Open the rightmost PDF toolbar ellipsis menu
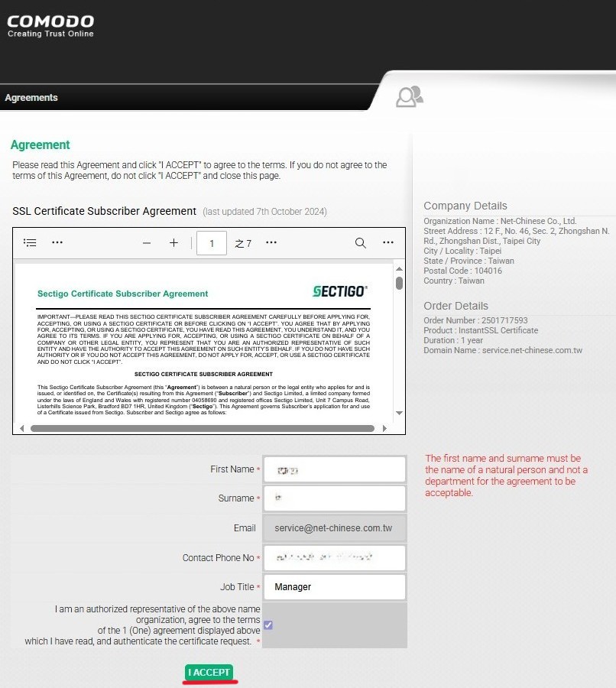 [x=387, y=242]
